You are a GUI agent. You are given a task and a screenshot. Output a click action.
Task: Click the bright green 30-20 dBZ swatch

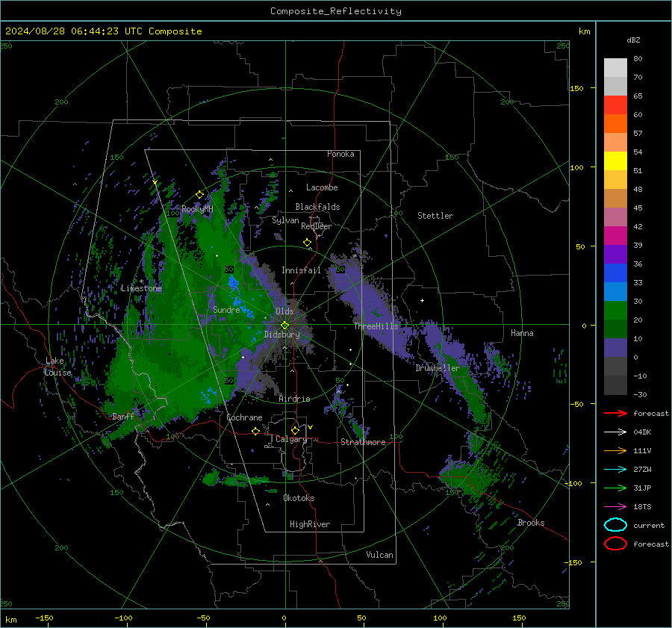click(x=615, y=310)
